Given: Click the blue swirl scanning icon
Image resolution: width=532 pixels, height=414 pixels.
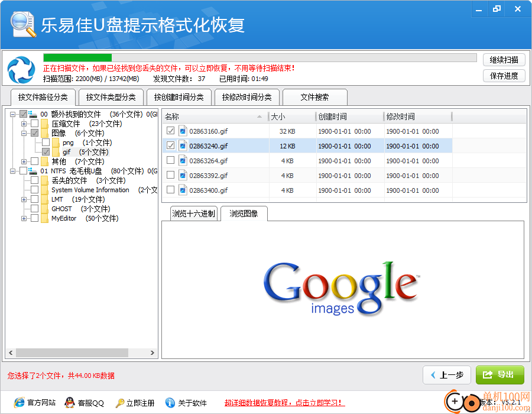Looking at the screenshot, I should pyautogui.click(x=21, y=70).
